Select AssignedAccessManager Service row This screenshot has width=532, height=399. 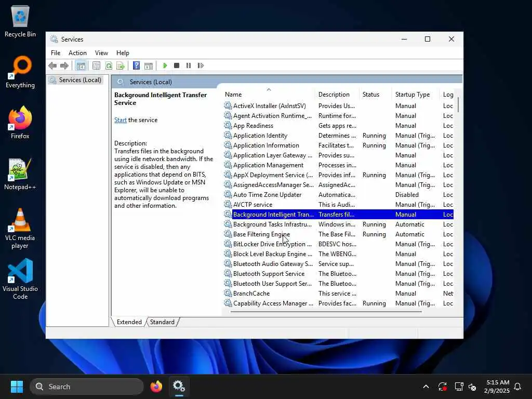pyautogui.click(x=338, y=185)
